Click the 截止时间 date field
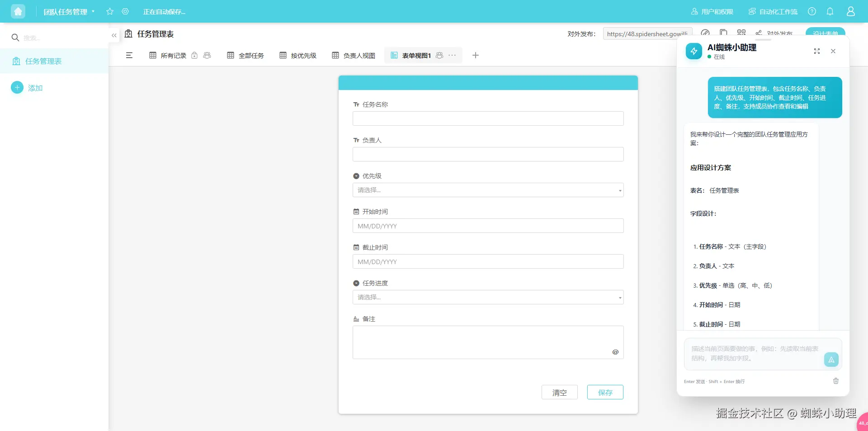The width and height of the screenshot is (868, 431). tap(488, 261)
